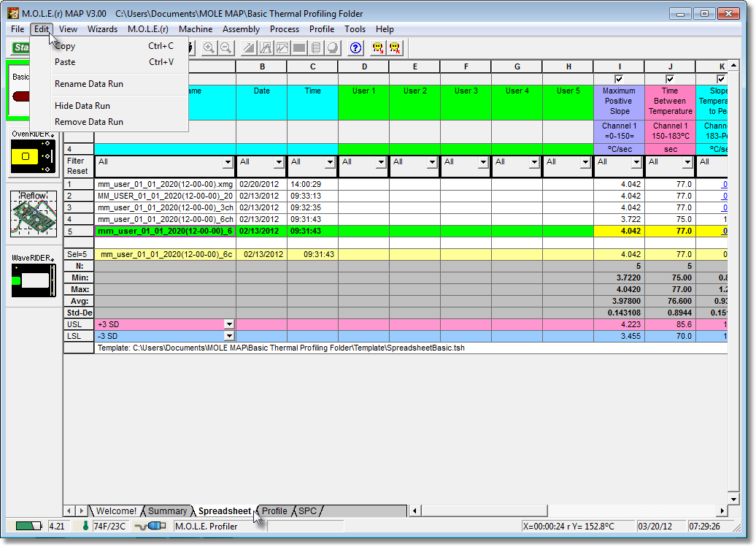Select the Reflow circuit board environment icon
Screen dimensions: 756x547
pyautogui.click(x=34, y=214)
